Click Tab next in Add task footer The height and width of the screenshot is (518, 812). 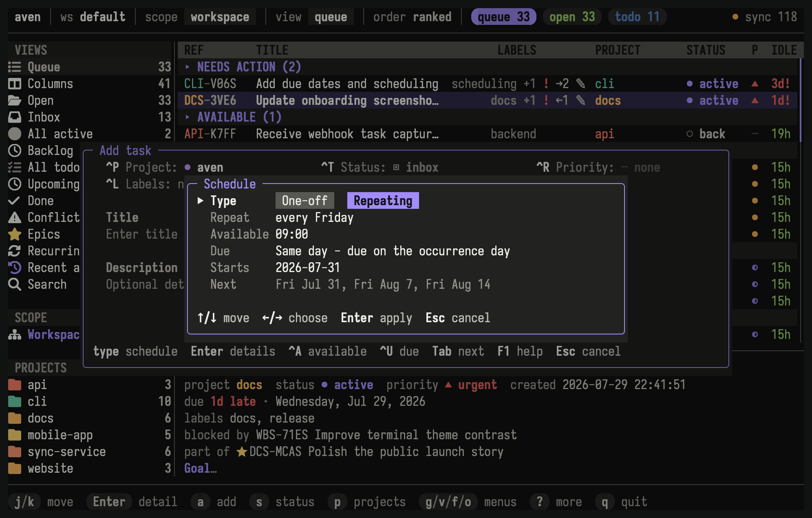pos(458,351)
